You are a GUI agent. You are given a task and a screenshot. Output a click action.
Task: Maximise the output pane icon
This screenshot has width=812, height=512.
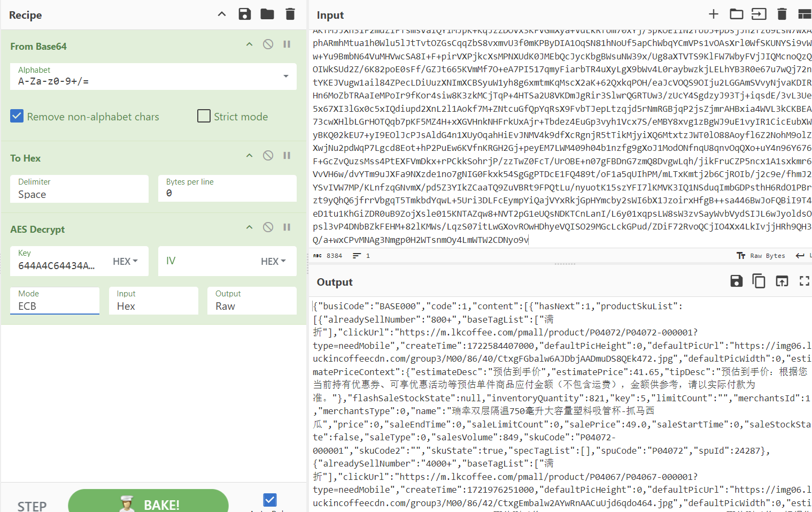pos(805,281)
